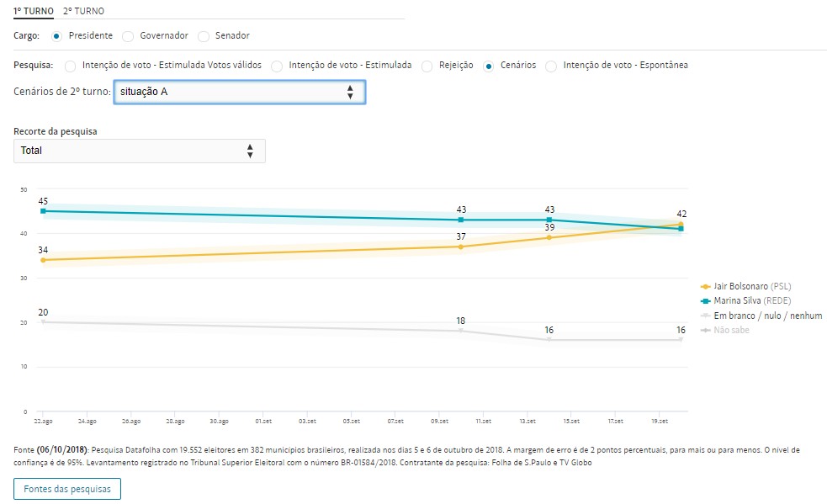Screen dimensions: 827x504
Task: Click Marina Silva's 45 point at 22.ago
Action: [x=43, y=211]
